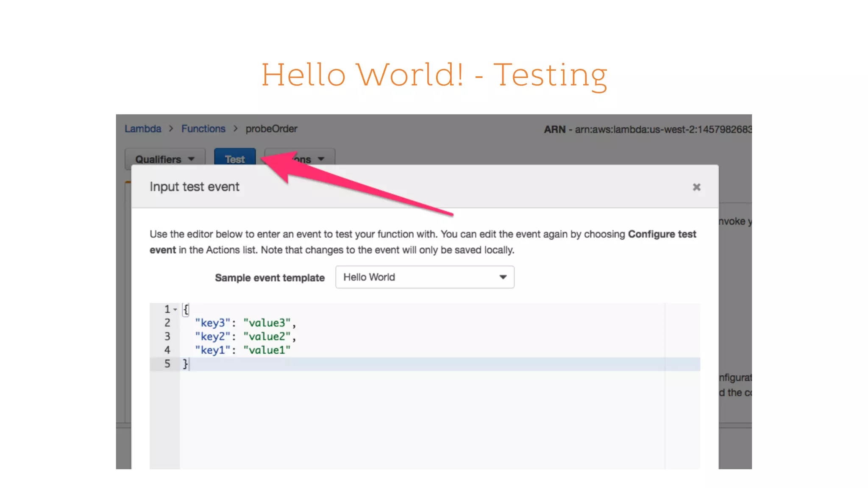Screen dimensions: 868x488
Task: Click the Input test event title
Action: coord(195,186)
